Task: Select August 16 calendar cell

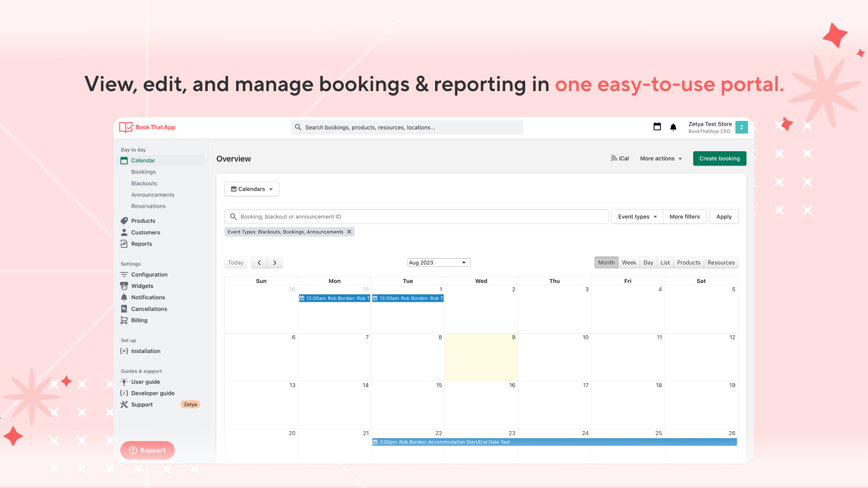Action: 481,404
